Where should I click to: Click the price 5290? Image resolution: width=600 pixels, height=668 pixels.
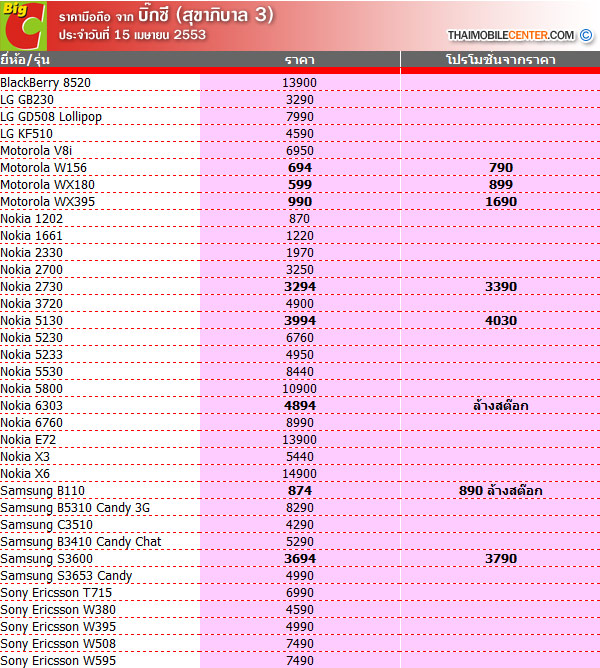(x=300, y=543)
